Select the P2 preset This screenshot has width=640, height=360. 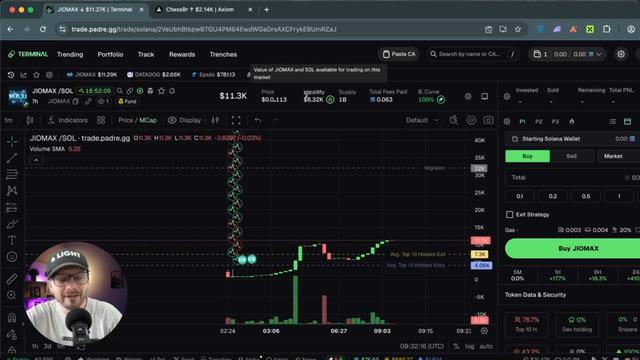click(539, 122)
